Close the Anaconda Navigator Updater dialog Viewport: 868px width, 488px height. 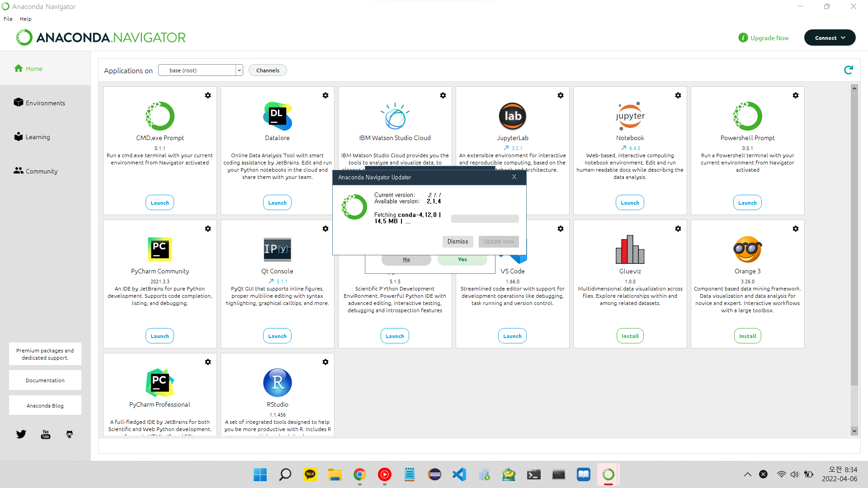click(514, 177)
